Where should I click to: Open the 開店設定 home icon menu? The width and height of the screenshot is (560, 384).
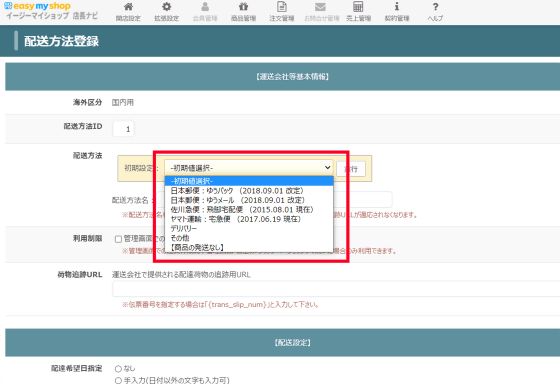pyautogui.click(x=128, y=12)
